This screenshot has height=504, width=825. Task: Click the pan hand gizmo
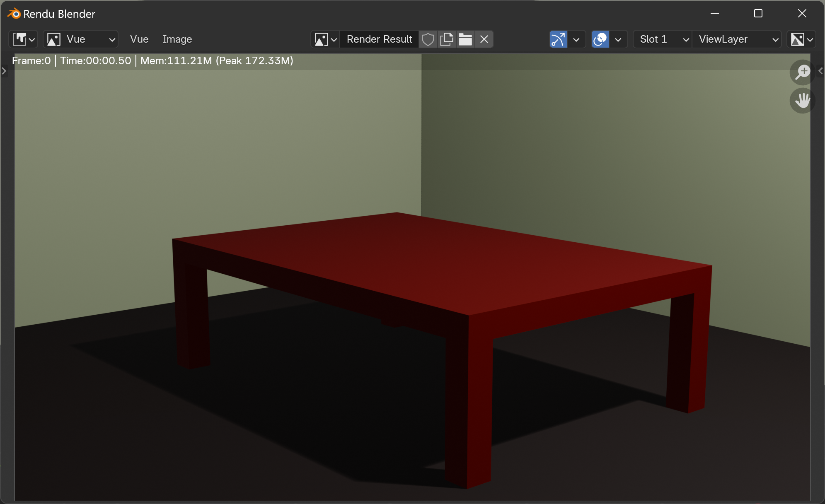coord(802,101)
